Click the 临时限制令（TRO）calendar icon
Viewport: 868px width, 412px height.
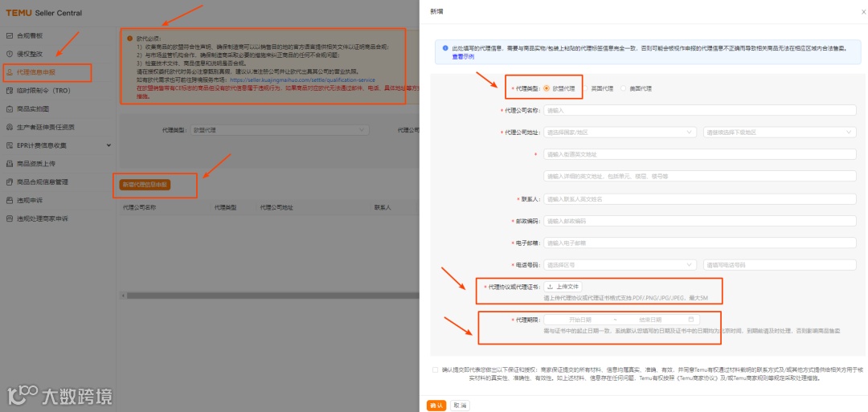point(10,91)
